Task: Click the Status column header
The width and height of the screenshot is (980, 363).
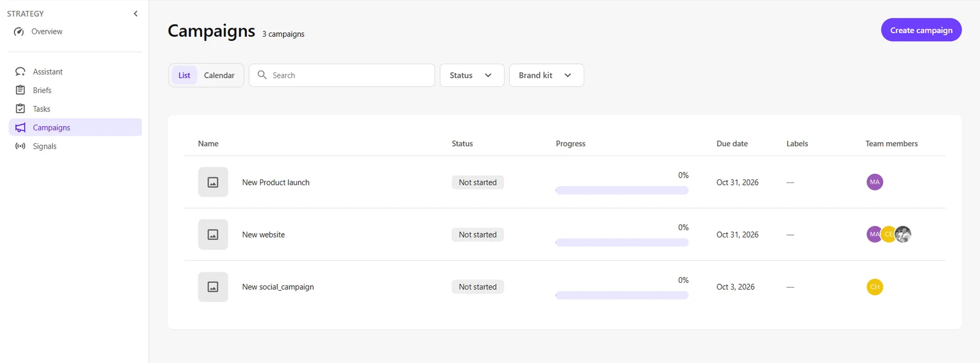Action: (462, 144)
